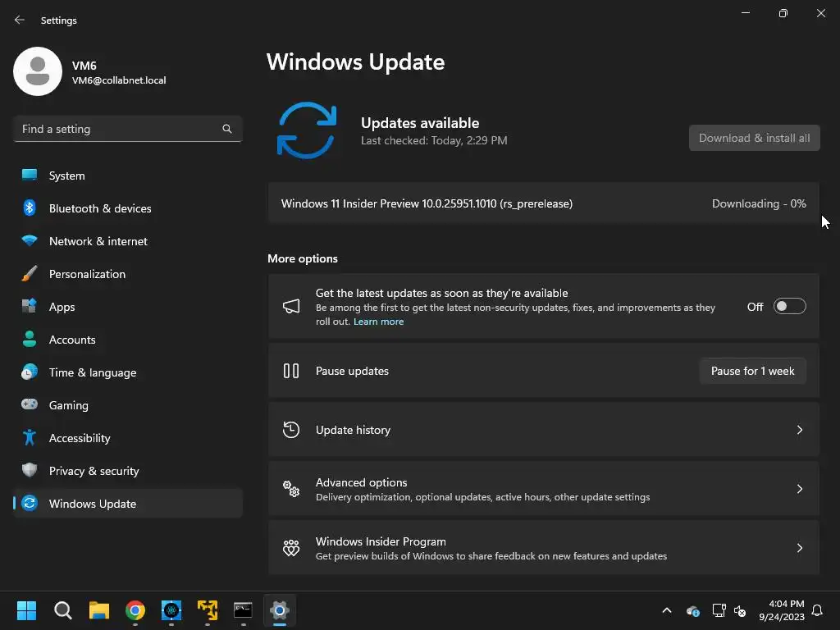This screenshot has height=630, width=840.
Task: Click the Privacy & security shield icon
Action: click(x=30, y=470)
